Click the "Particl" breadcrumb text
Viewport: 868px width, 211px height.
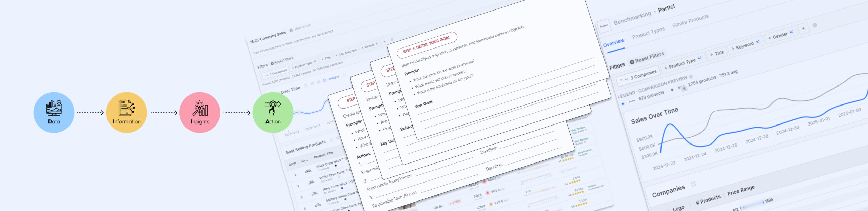pyautogui.click(x=666, y=8)
